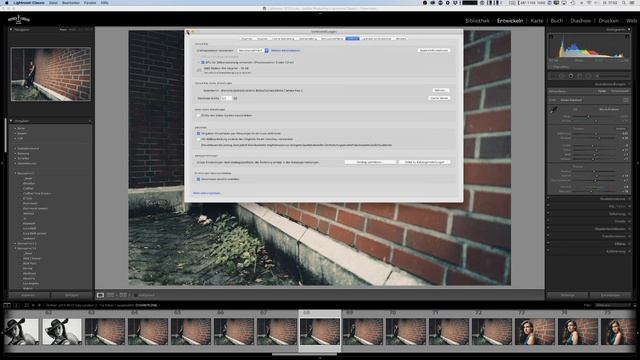Viewport: 640px width, 360px height.
Task: Toggle Softproof checkbox in toolbar
Action: click(x=136, y=295)
